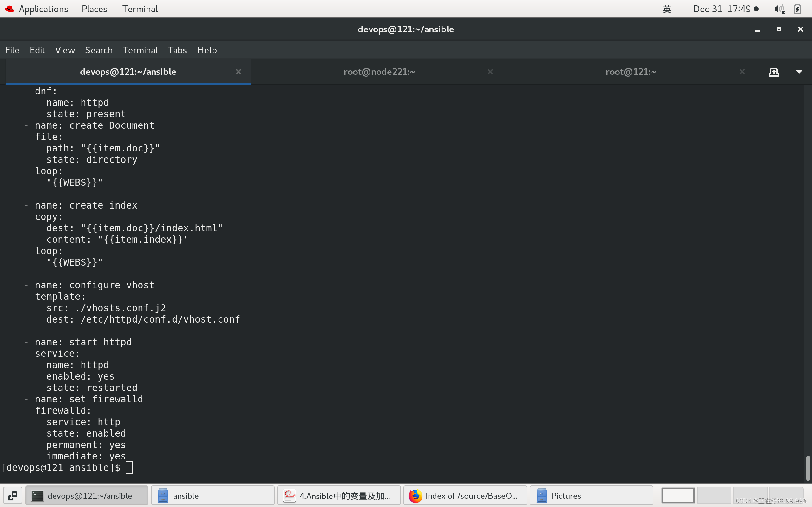Image resolution: width=812 pixels, height=507 pixels.
Task: Close the root@node221 tab
Action: (490, 72)
